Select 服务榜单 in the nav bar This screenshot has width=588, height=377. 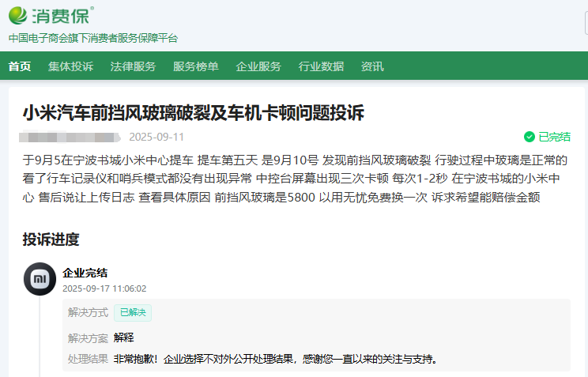196,66
